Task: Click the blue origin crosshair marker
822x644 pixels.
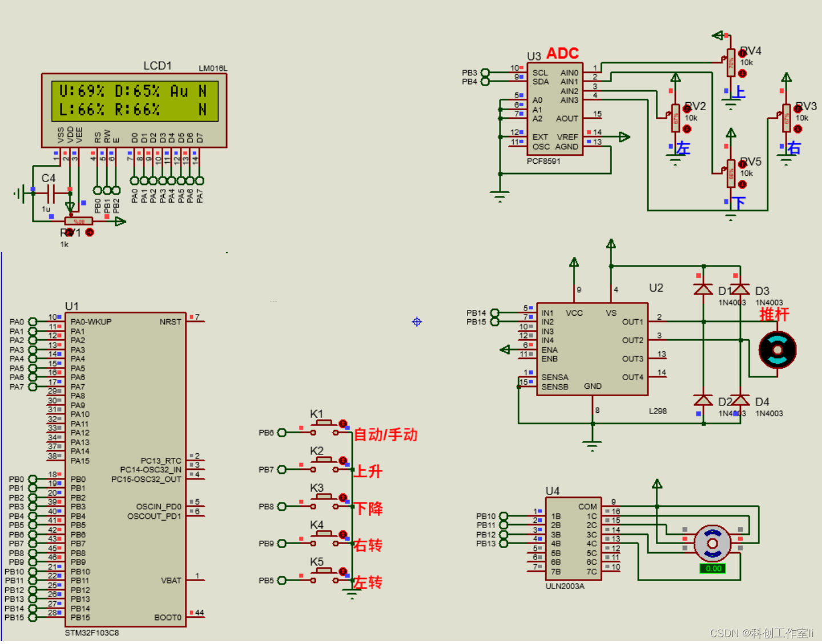Action: coord(417,322)
